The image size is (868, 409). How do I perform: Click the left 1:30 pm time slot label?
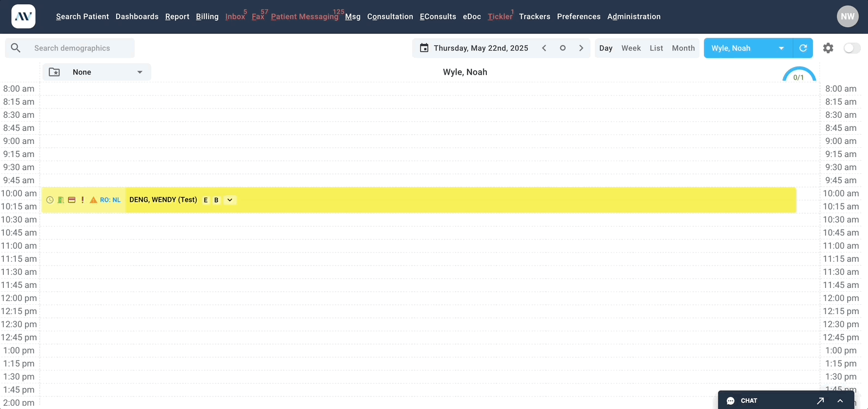[19, 376]
